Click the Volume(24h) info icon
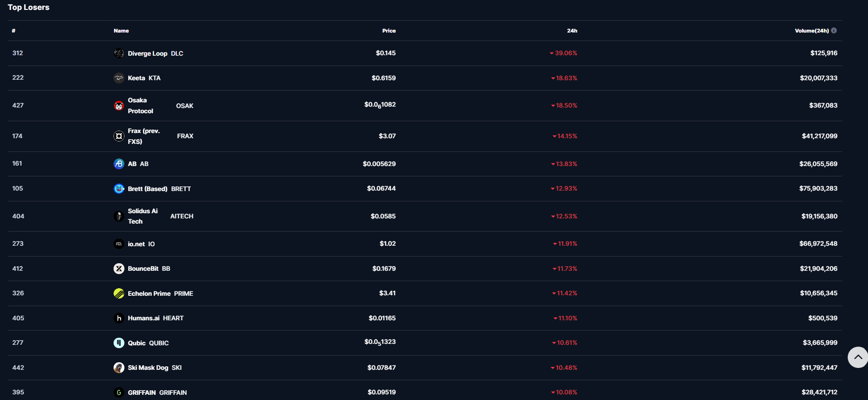 point(834,31)
